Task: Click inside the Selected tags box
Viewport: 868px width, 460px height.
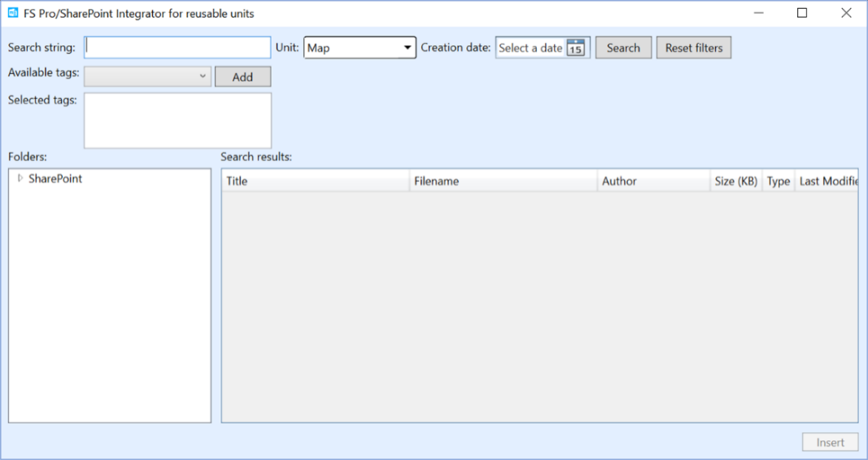Action: [x=177, y=120]
